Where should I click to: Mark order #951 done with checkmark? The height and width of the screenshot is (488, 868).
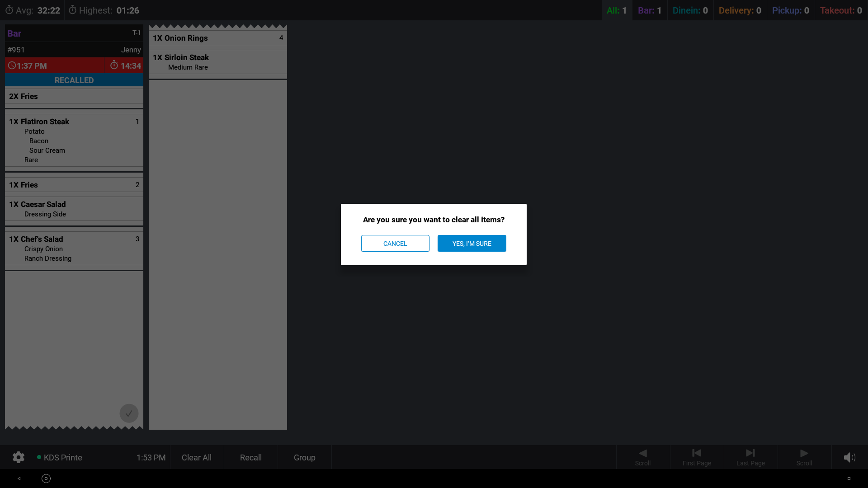click(129, 413)
